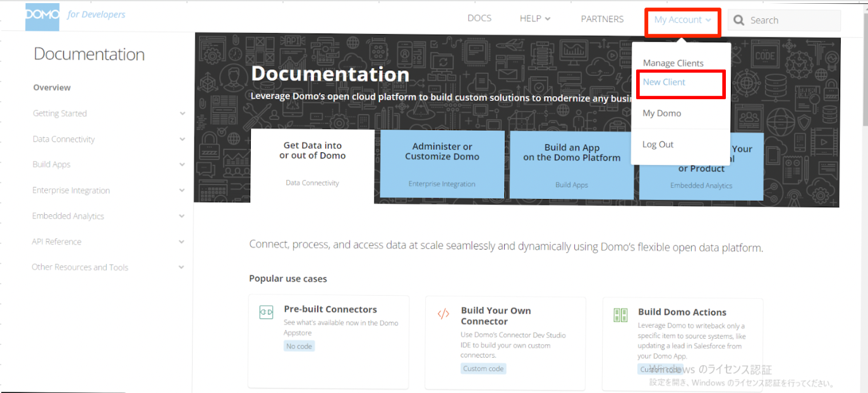This screenshot has height=393, width=868.
Task: Switch to Build an App tab
Action: [572, 164]
